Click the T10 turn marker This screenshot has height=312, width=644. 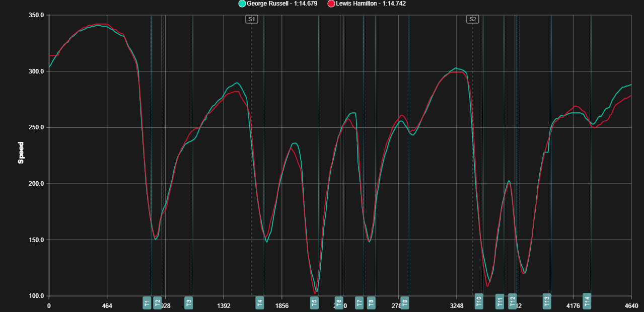click(x=479, y=301)
